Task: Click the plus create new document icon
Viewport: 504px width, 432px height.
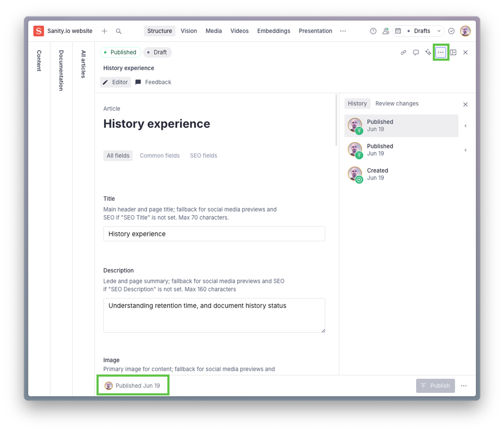Action: tap(104, 31)
